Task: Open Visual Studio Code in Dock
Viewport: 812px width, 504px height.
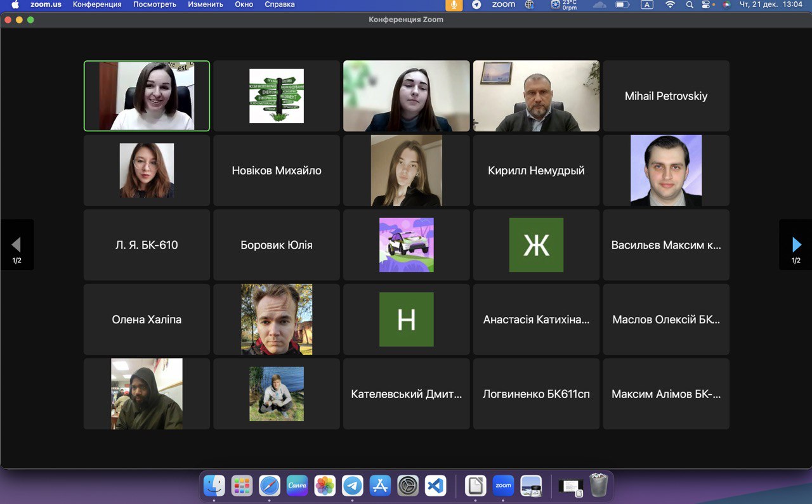Action: click(435, 486)
